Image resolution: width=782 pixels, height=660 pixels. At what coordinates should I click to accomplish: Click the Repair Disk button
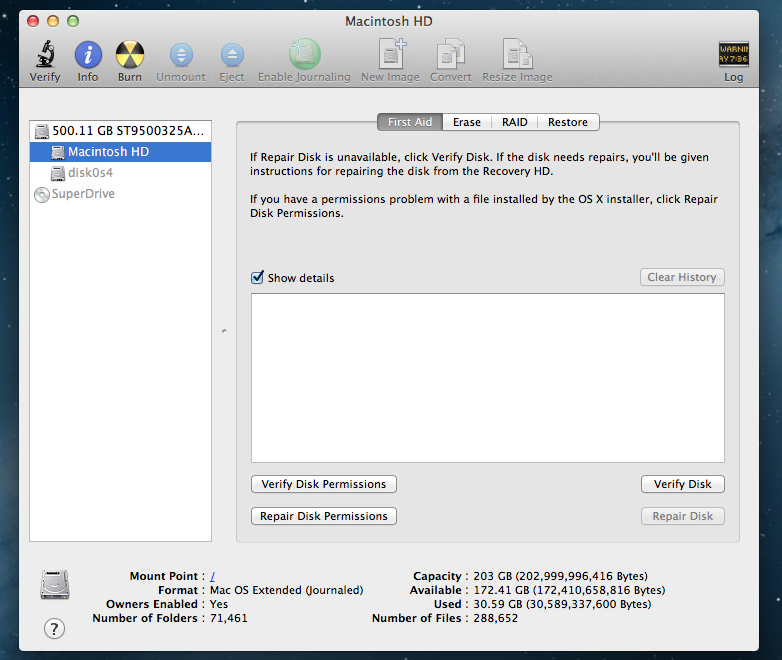(683, 516)
